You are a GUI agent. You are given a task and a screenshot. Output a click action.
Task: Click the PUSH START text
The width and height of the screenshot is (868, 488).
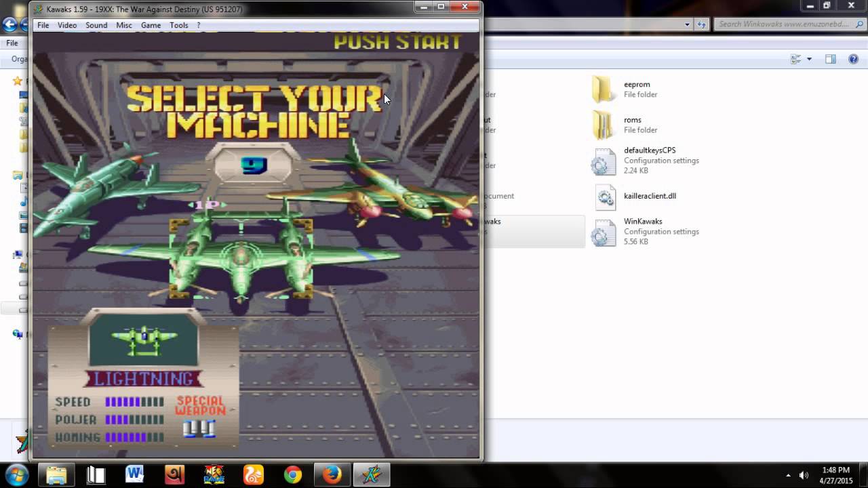pos(397,41)
